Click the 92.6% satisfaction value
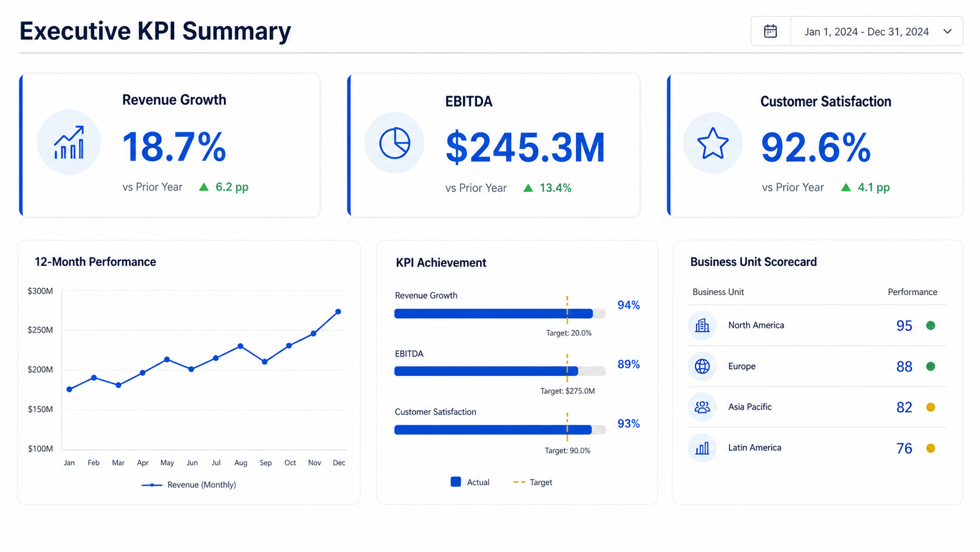 click(815, 147)
